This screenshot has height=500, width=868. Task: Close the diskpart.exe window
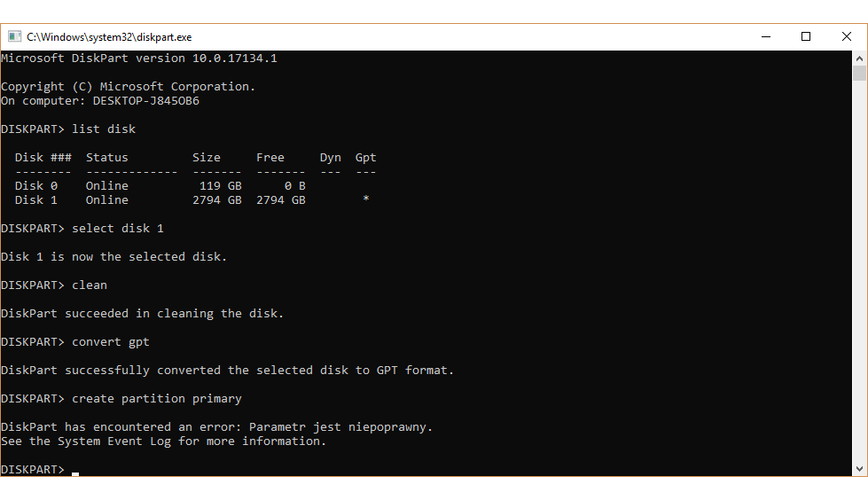(847, 36)
